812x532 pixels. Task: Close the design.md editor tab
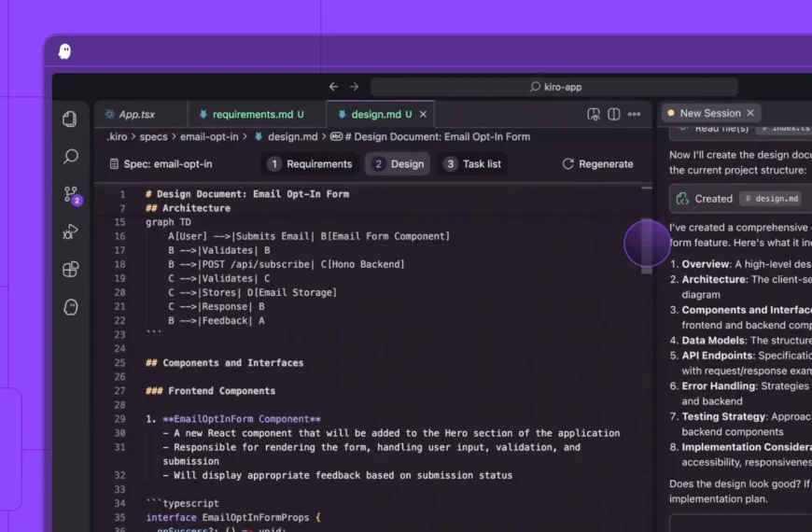tap(423, 114)
